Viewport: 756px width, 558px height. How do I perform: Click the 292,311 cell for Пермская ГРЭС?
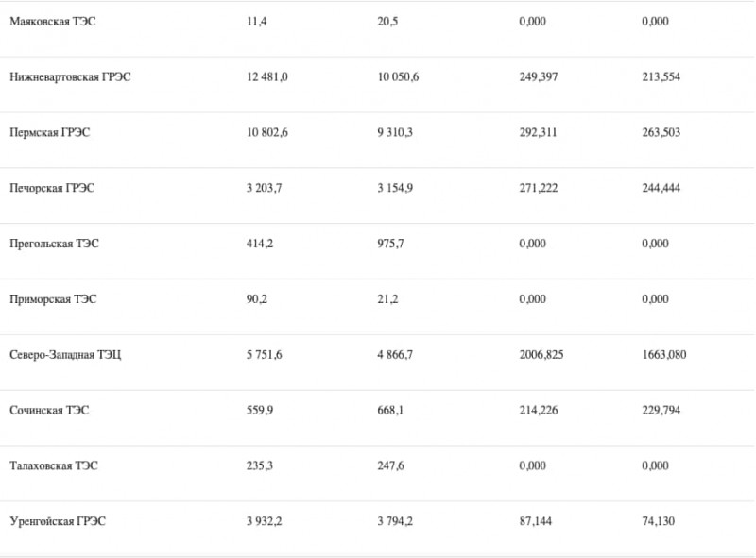[x=538, y=133]
